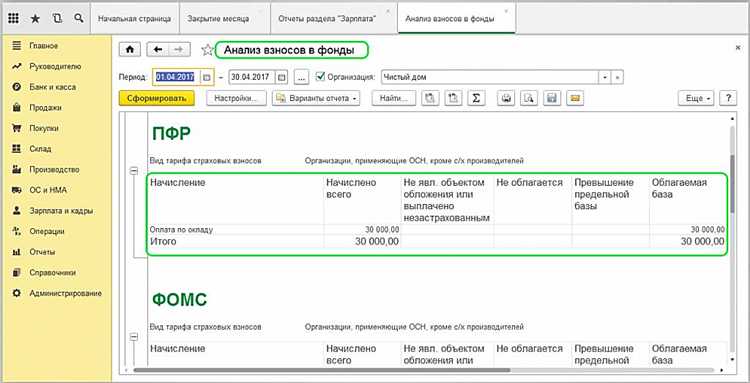Select ПФР Итого row label
750x383 pixels.
tap(163, 241)
